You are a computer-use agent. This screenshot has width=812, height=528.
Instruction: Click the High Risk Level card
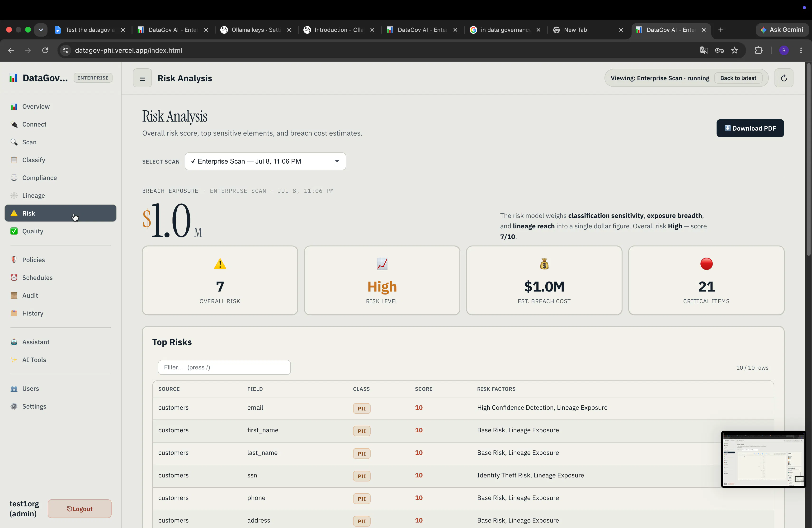click(382, 280)
